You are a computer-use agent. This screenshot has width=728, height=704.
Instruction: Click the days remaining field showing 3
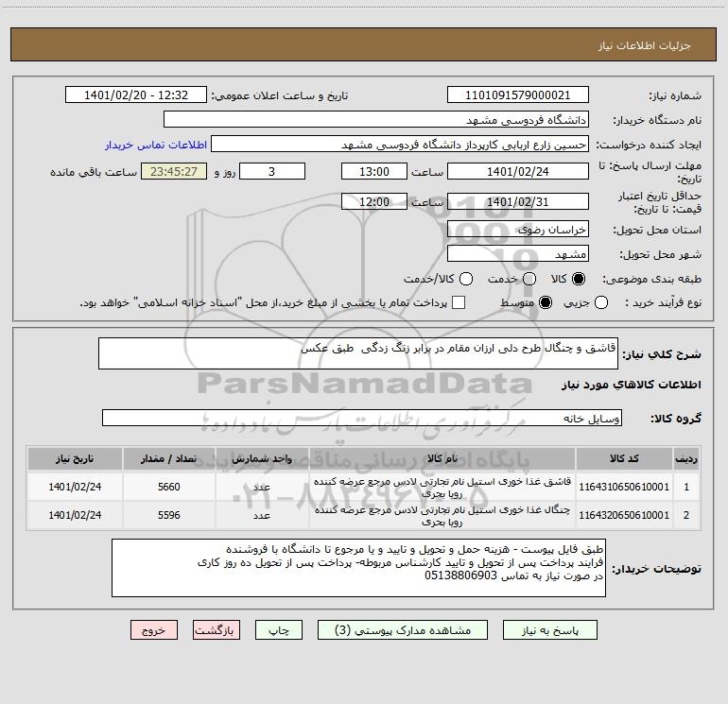tap(272, 172)
